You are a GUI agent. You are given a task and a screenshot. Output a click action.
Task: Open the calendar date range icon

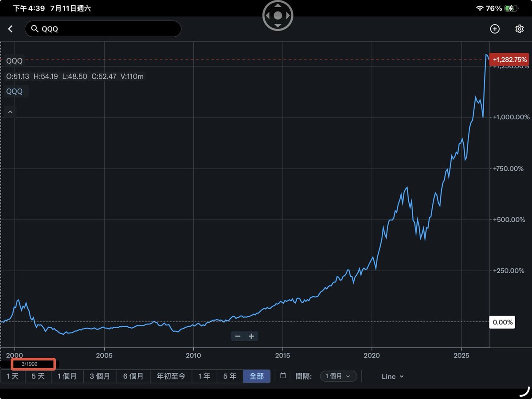(283, 376)
